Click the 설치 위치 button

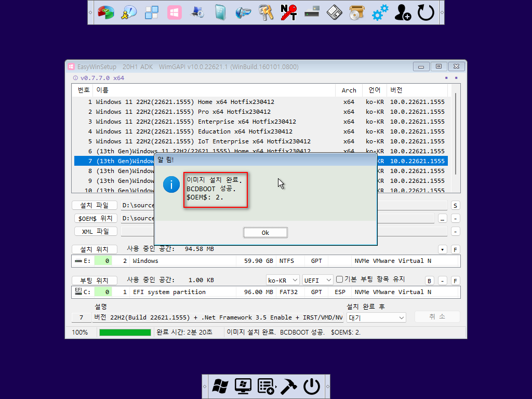tap(95, 249)
